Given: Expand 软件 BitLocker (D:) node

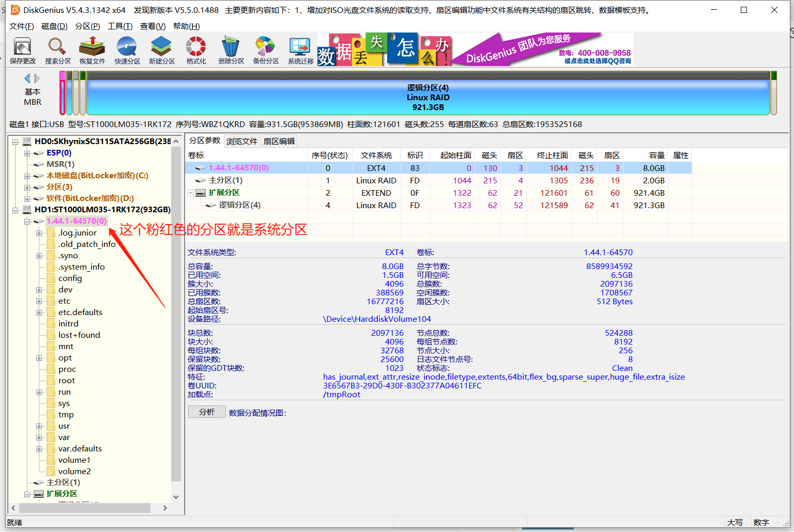Looking at the screenshot, I should tap(27, 199).
